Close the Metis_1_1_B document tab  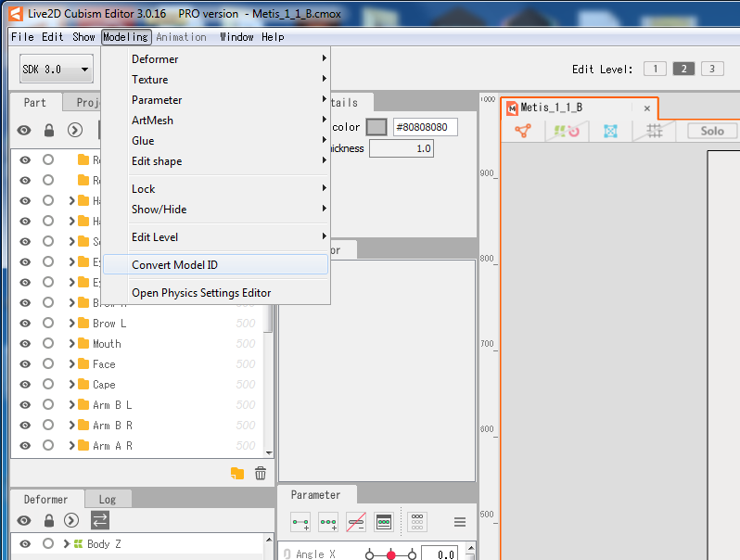coord(647,108)
